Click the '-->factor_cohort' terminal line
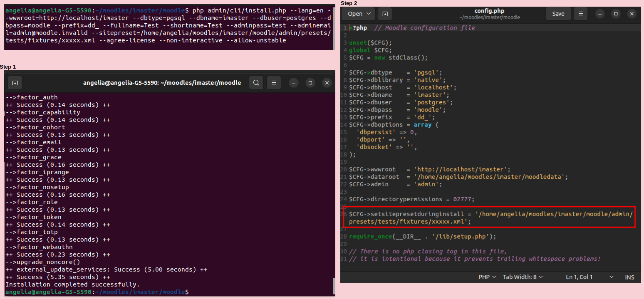This screenshot has height=299, width=644. point(35,127)
